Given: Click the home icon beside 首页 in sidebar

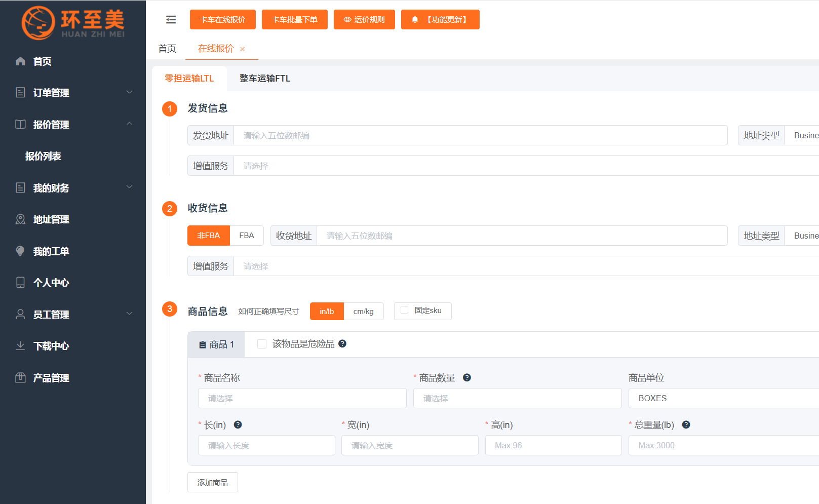Looking at the screenshot, I should (20, 61).
